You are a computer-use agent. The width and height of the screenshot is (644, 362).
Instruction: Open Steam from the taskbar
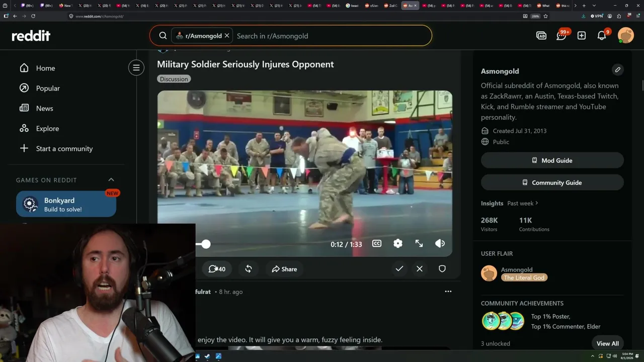pyautogui.click(x=208, y=356)
